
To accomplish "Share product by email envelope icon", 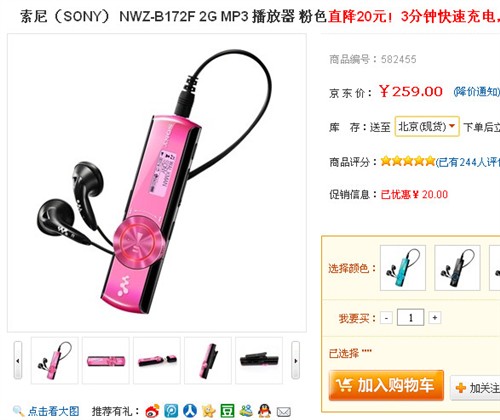I will 284,412.
